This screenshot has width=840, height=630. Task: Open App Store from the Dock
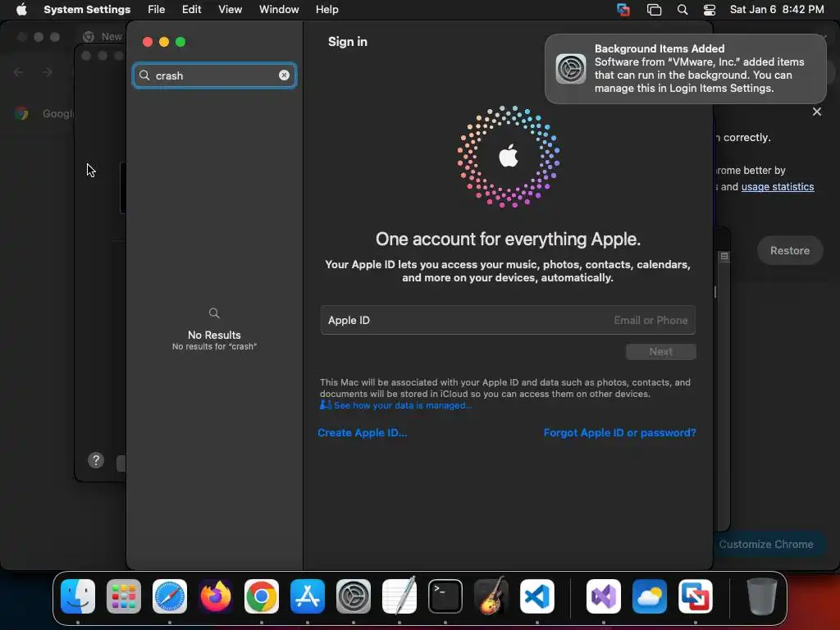click(x=308, y=596)
